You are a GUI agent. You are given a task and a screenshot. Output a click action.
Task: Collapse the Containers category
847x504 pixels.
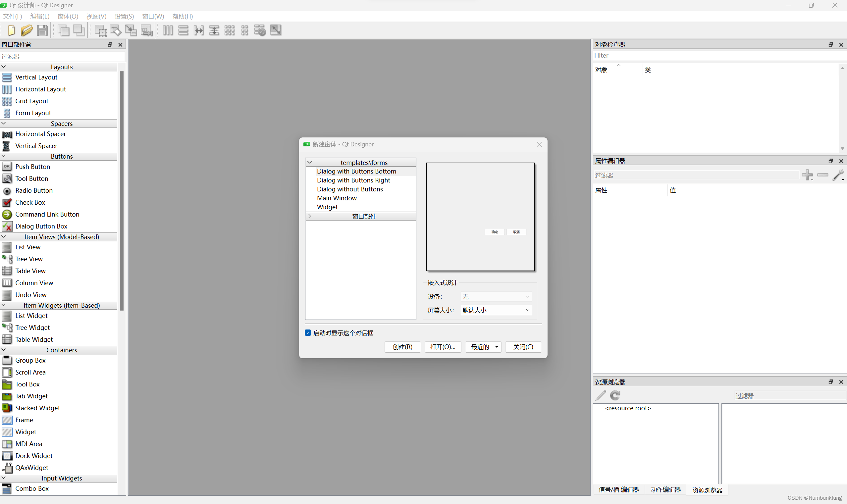4,350
